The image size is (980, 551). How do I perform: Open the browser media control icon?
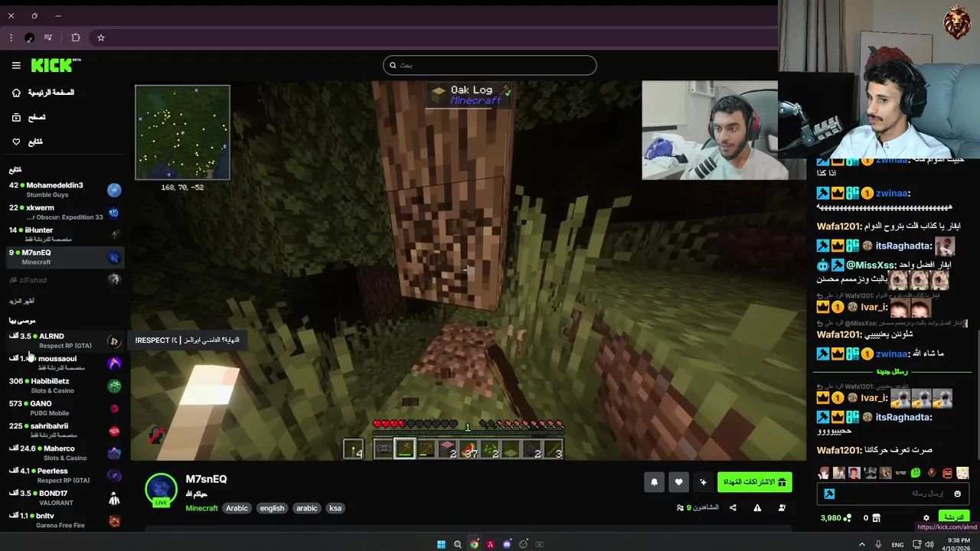48,37
